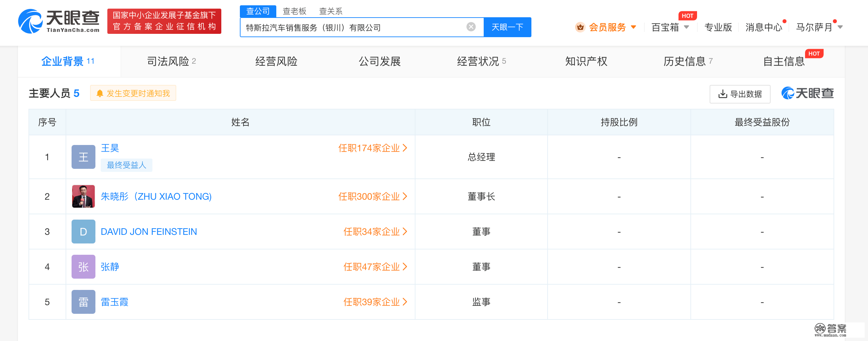Switch to the 查老板 search tab
868x341 pixels.
coord(294,11)
